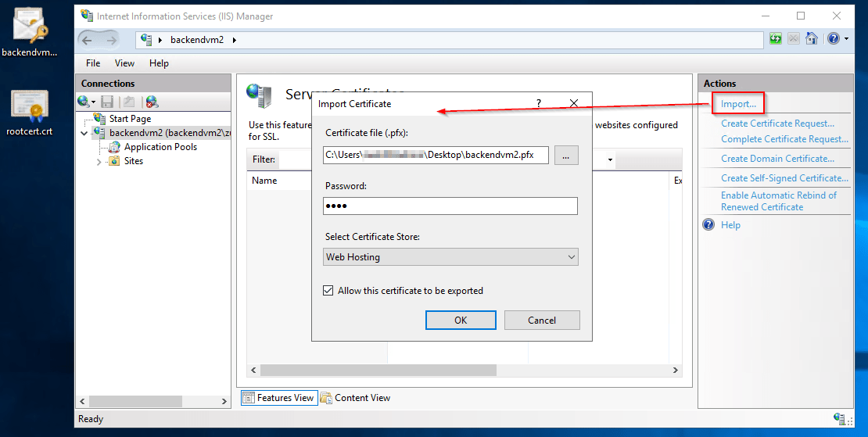Collapse the backendvm2 server node
868x437 pixels.
[x=84, y=133]
